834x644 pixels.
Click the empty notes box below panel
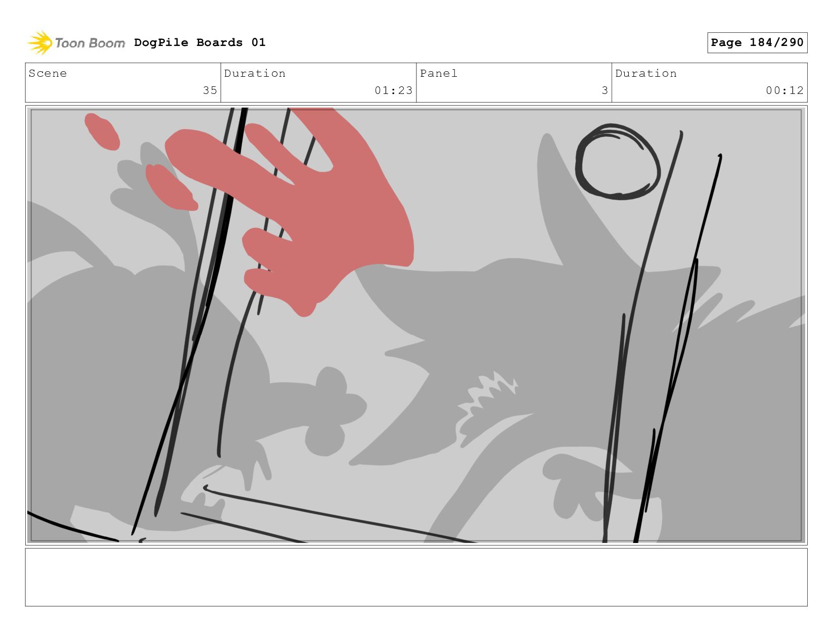(416, 577)
